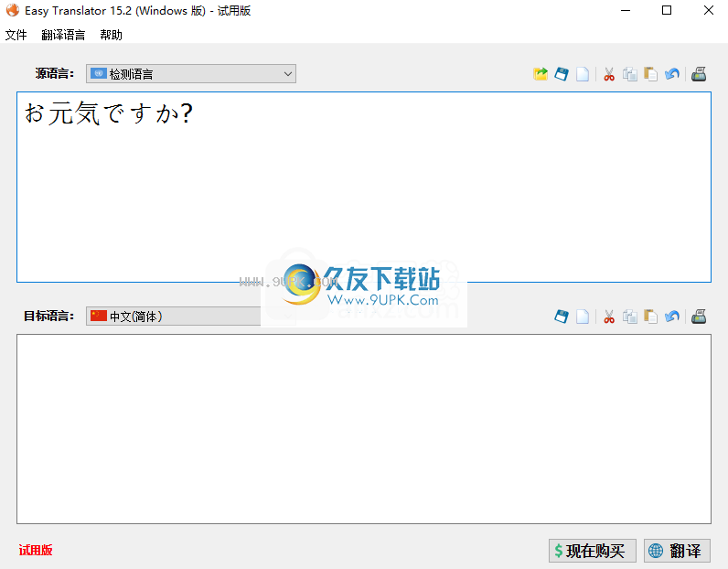
Task: Click inside the empty translation output box
Action: [x=364, y=429]
